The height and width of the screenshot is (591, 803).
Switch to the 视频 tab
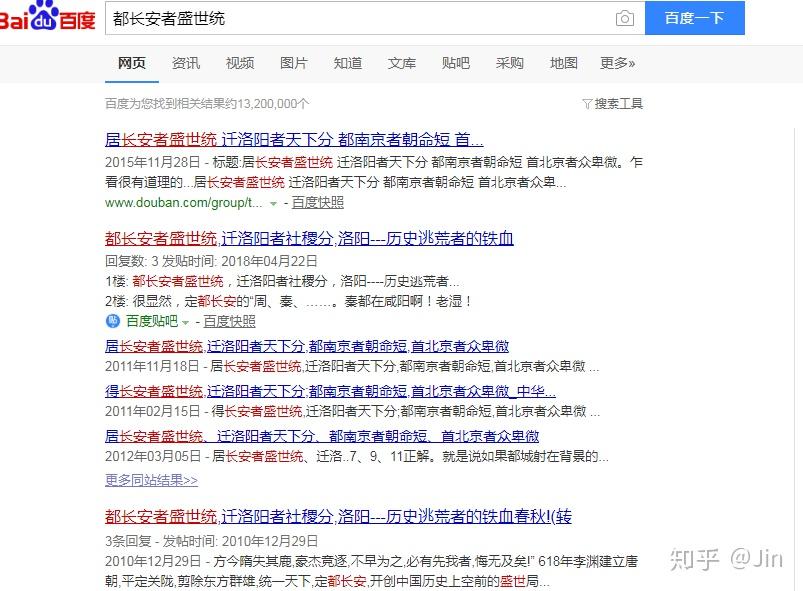pos(240,63)
